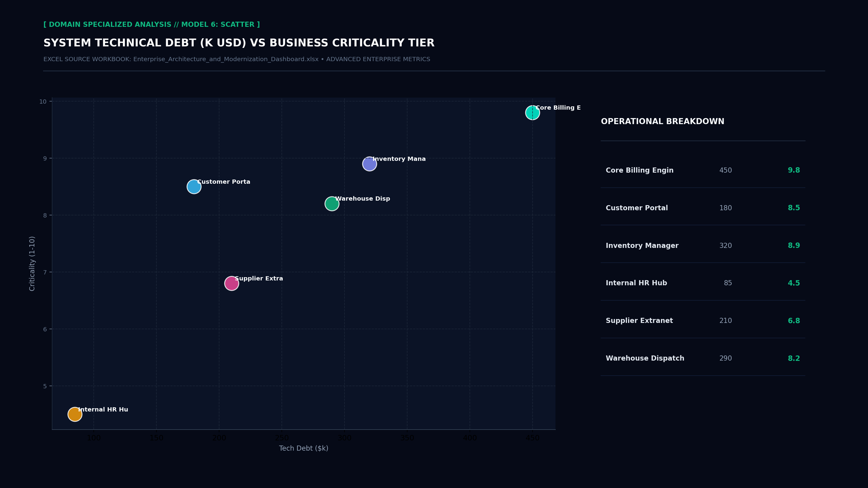Click the 320 debt value for Inventory Manager

725,246
